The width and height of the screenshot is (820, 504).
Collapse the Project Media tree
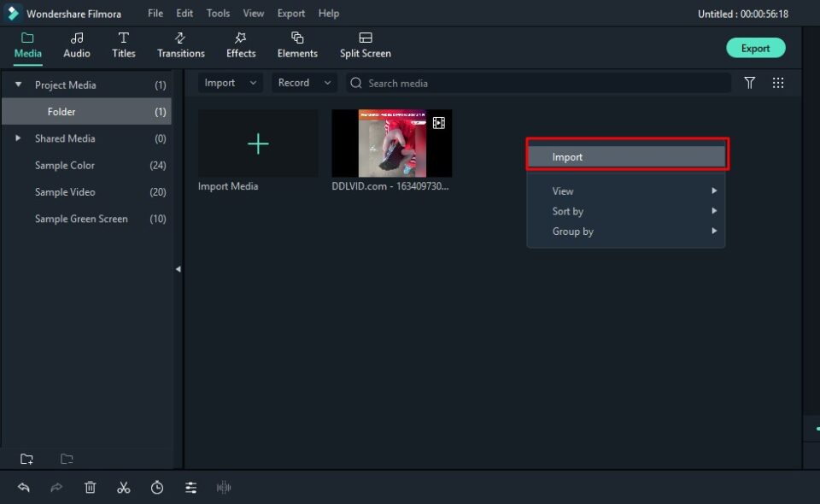pos(18,85)
